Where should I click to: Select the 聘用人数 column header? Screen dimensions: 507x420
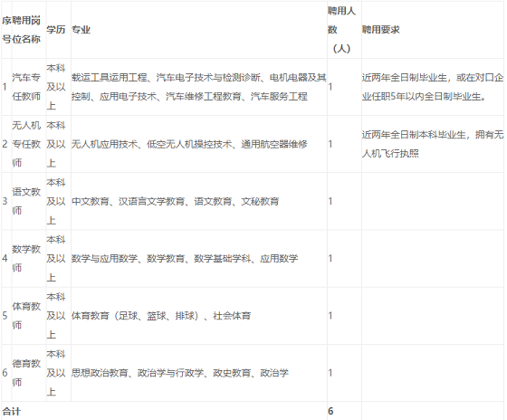click(x=342, y=30)
